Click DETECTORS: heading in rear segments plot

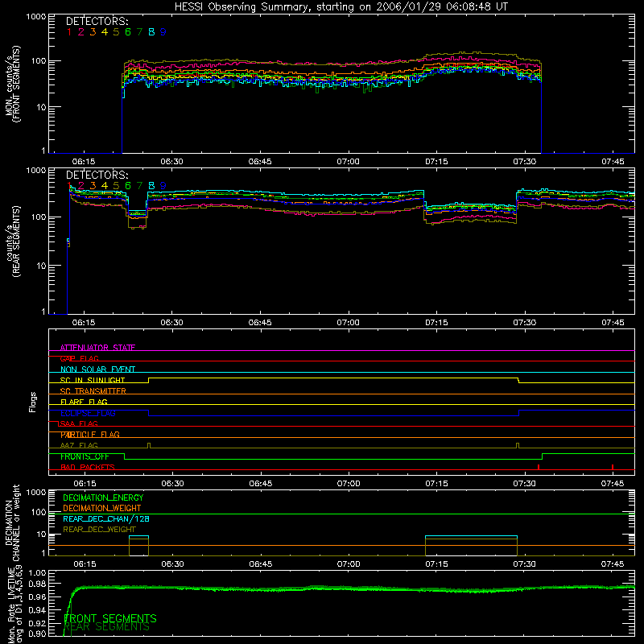coord(97,175)
